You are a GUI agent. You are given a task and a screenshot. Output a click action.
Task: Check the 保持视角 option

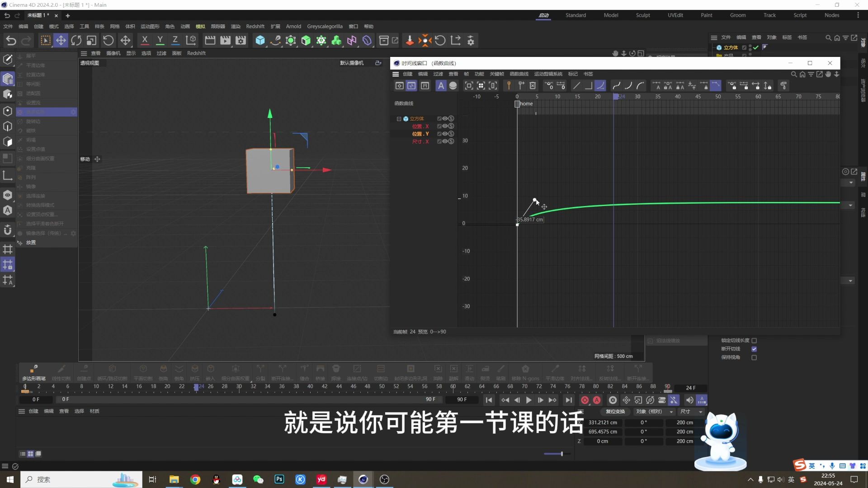click(x=754, y=357)
